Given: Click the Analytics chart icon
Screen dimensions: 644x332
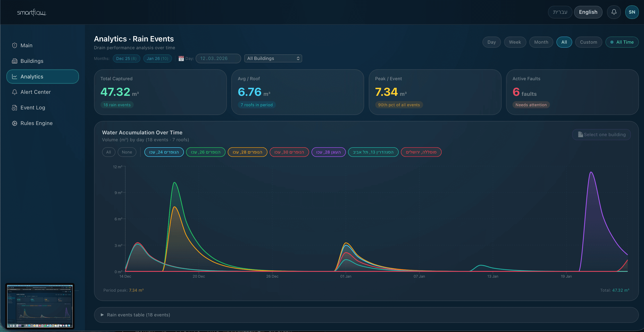Looking at the screenshot, I should (15, 76).
